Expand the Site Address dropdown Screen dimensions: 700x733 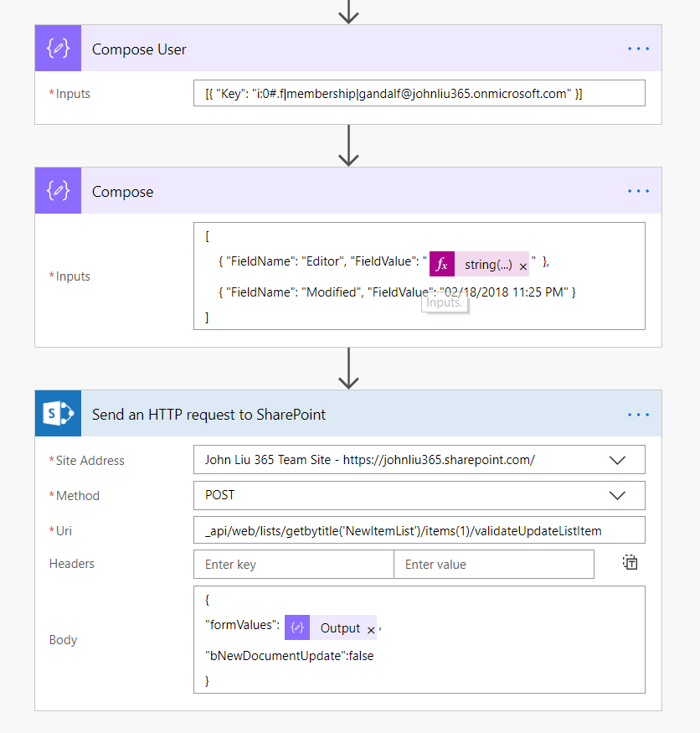coord(618,460)
